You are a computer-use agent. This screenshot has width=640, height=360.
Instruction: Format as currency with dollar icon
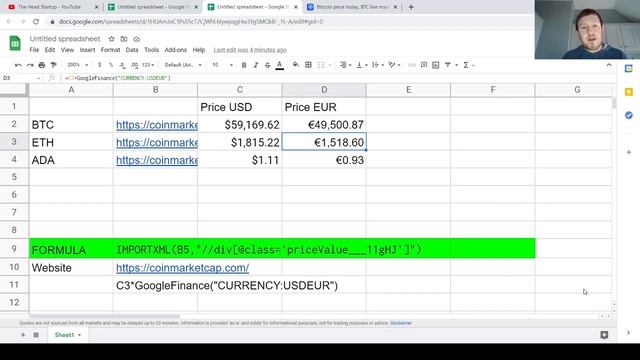point(100,65)
